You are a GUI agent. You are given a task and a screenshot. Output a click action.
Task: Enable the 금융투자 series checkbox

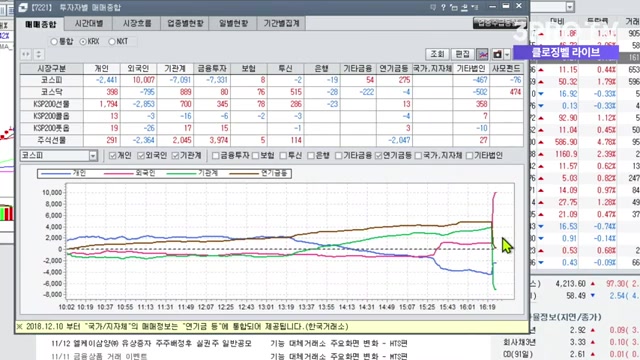coord(216,156)
